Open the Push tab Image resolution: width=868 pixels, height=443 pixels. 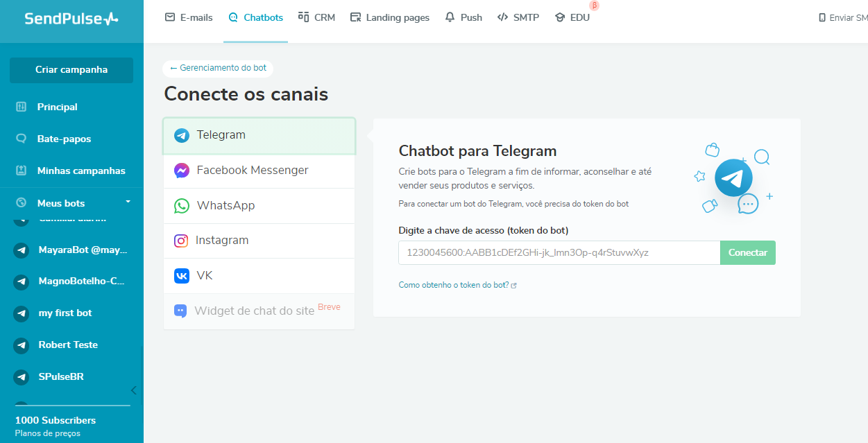(x=463, y=17)
